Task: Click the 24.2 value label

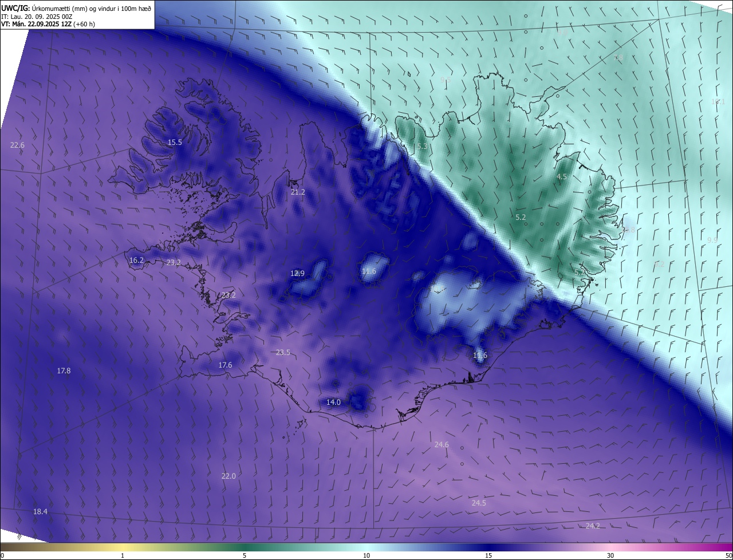Action: (x=593, y=526)
